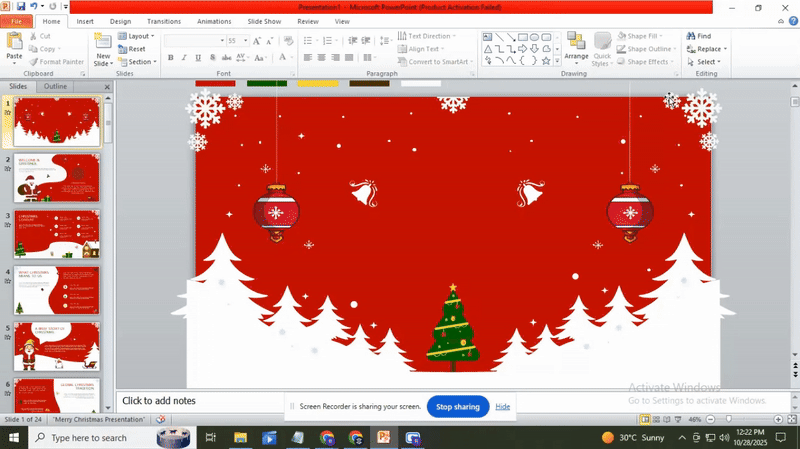The image size is (800, 449).
Task: Switch to the Outline pane tab
Action: [x=56, y=86]
